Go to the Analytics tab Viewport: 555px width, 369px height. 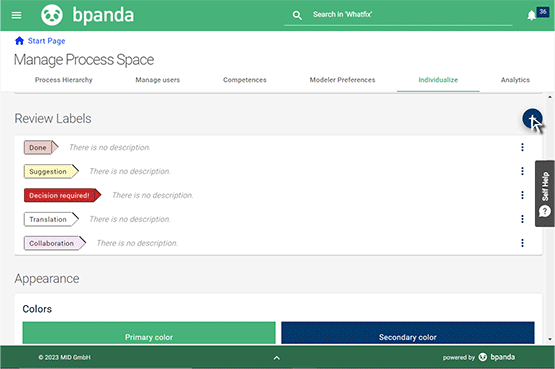pyautogui.click(x=515, y=80)
